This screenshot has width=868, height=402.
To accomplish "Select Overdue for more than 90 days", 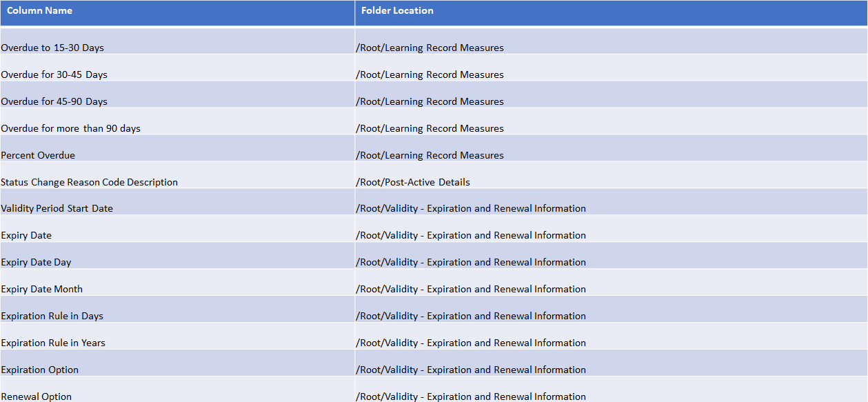I will point(70,128).
